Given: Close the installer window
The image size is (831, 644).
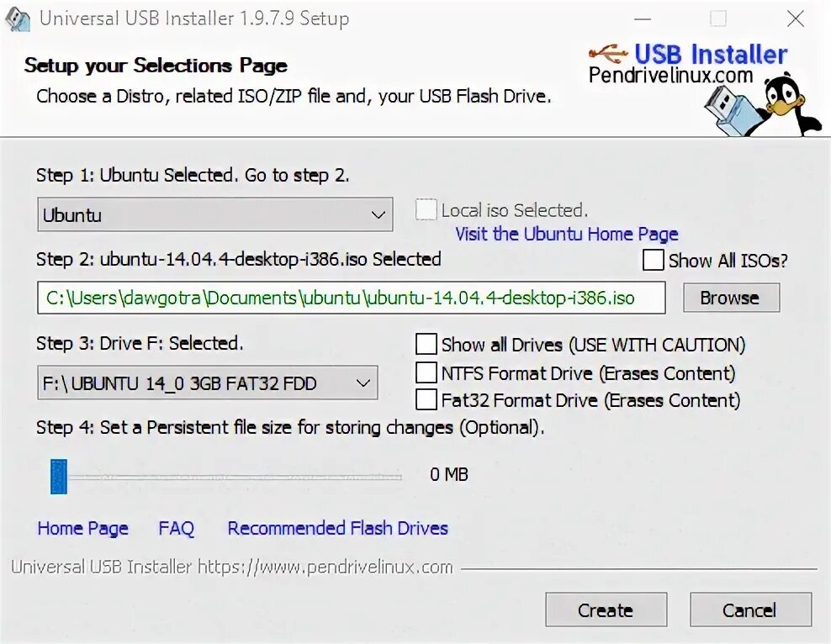Looking at the screenshot, I should (x=795, y=19).
